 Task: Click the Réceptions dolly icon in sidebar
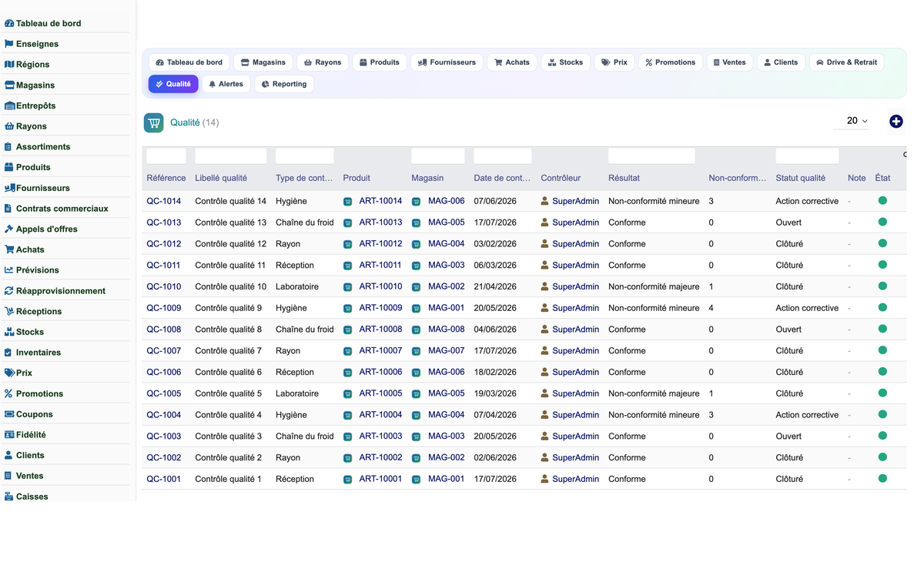click(x=9, y=312)
